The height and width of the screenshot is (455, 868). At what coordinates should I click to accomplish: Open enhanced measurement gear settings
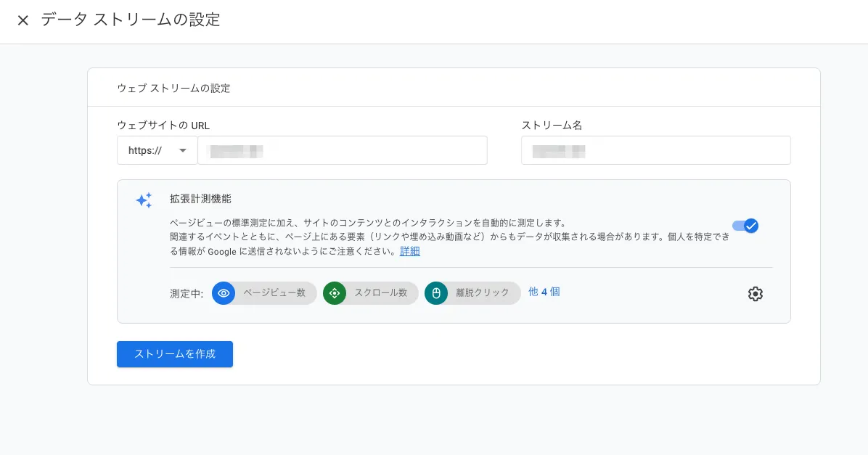point(755,294)
